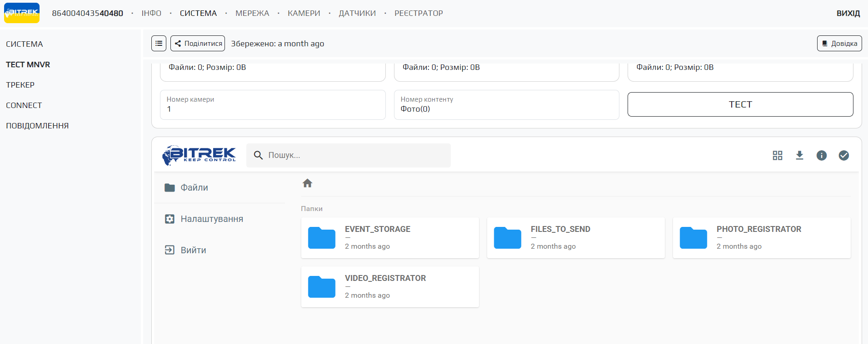868x344 pixels.
Task: Open the PHOTO_REGISTRATOR folder
Action: [x=761, y=238]
